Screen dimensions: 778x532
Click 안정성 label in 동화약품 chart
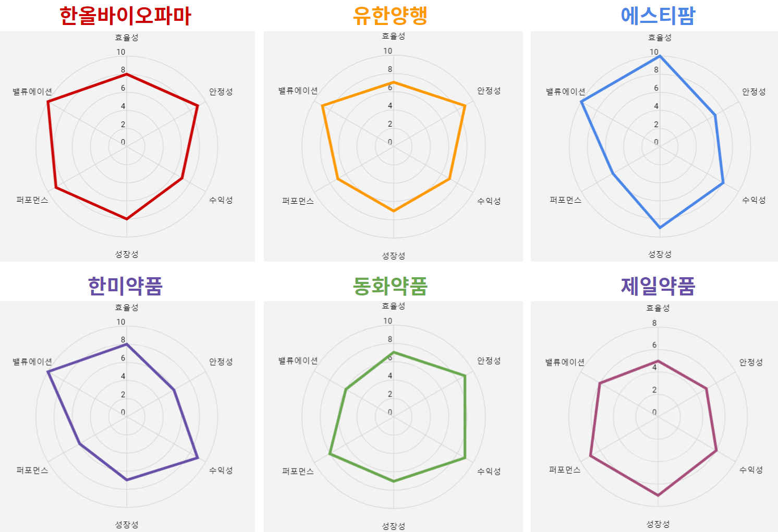(x=489, y=361)
